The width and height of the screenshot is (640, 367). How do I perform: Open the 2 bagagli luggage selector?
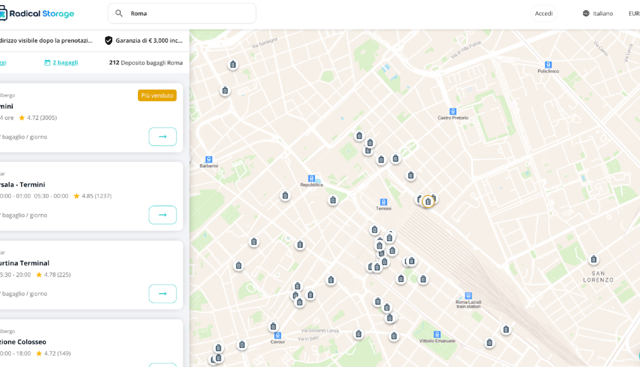click(61, 62)
